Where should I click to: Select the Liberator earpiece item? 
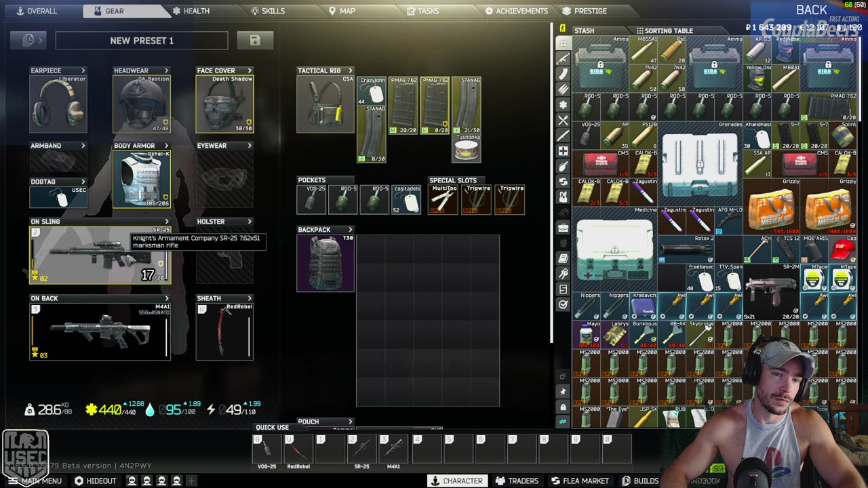(x=58, y=104)
